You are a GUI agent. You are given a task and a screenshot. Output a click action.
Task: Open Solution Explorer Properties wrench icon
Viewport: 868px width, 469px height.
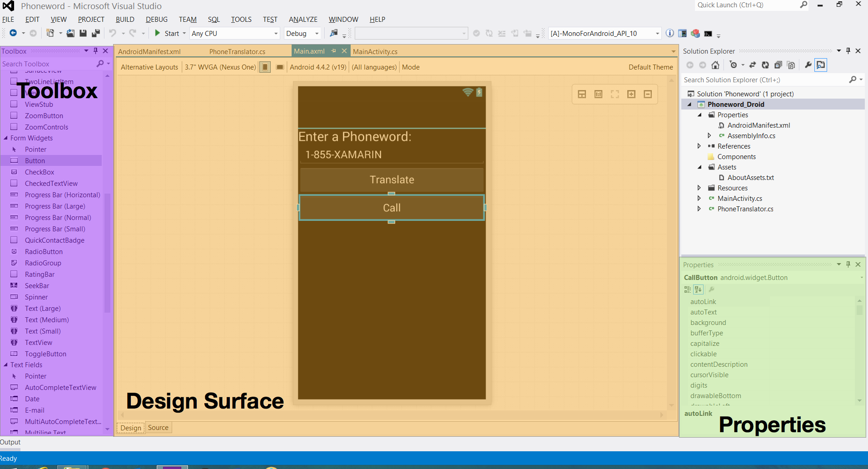808,65
